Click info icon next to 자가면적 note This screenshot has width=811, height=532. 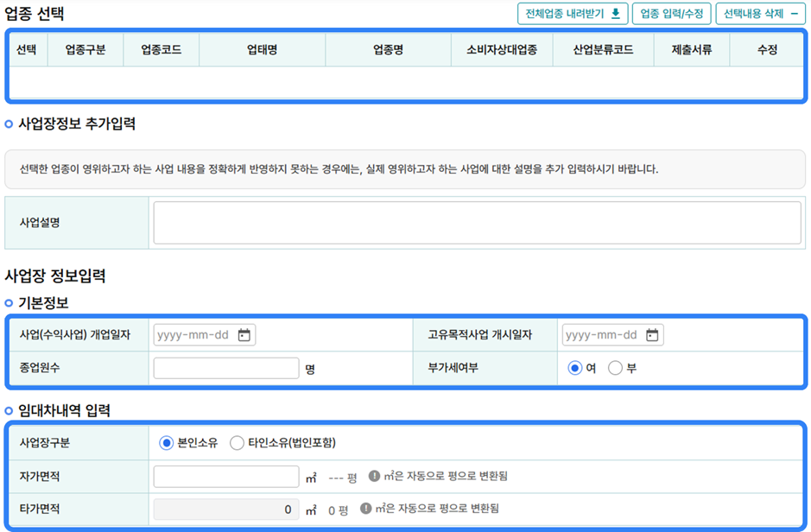coord(374,476)
